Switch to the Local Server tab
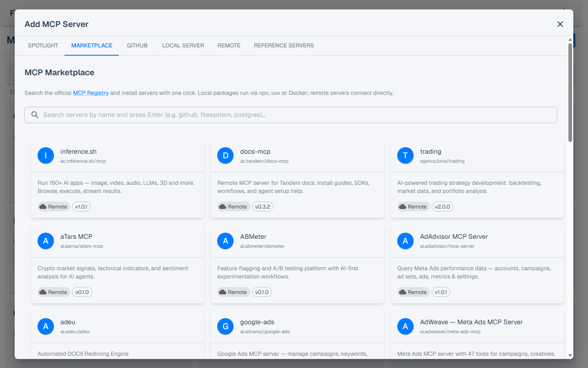This screenshot has height=368, width=588. pos(183,45)
